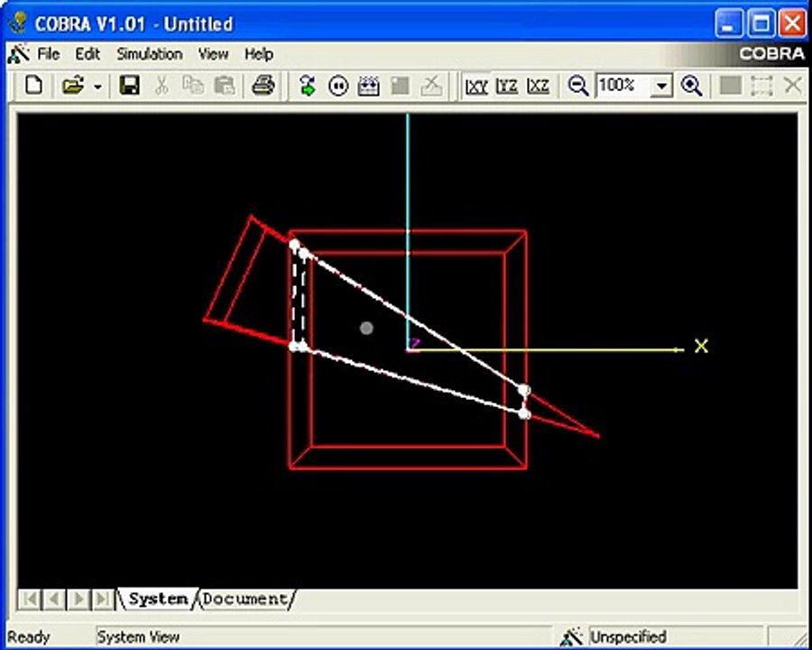Click the greyed solid square icon after zoom in
The image size is (812, 650).
pyautogui.click(x=730, y=86)
